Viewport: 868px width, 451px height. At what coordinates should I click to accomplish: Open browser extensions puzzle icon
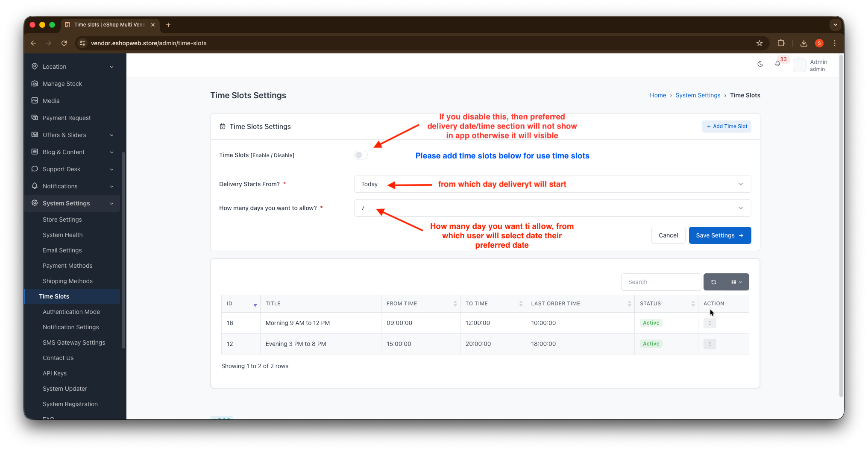point(781,43)
